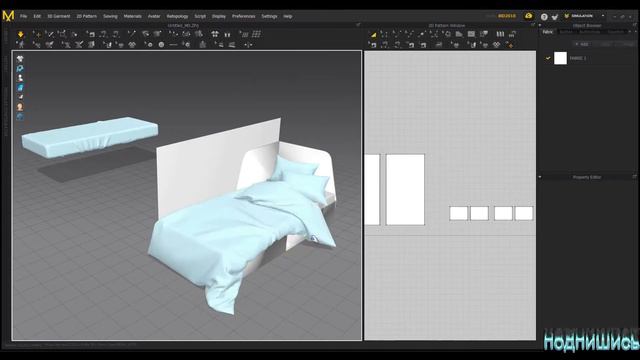
Task: Open the Materials menu
Action: tap(133, 16)
